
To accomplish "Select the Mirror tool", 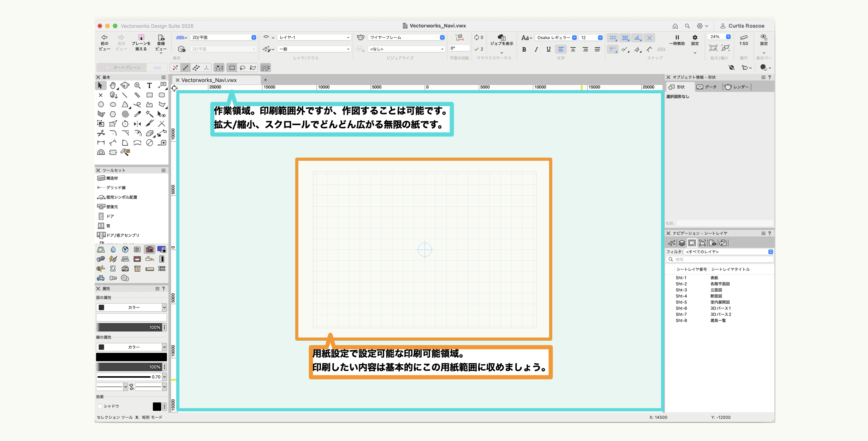I will point(137,124).
